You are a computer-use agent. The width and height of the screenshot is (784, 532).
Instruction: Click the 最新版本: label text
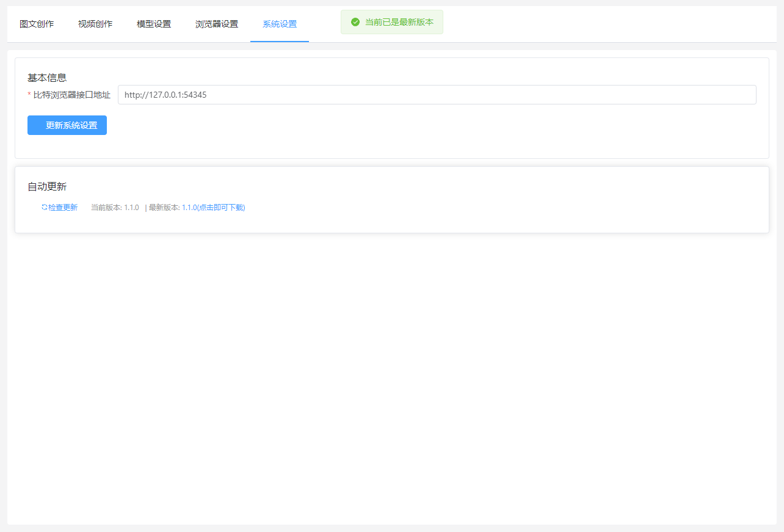coord(164,208)
